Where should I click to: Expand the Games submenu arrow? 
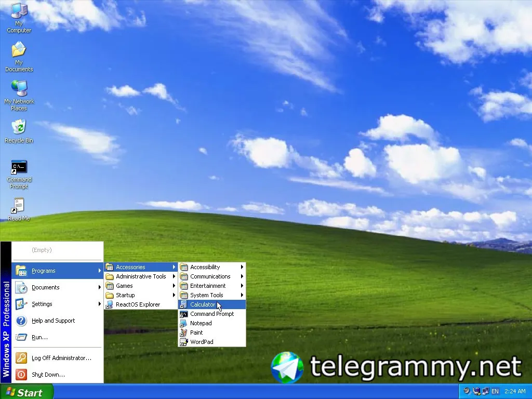point(174,286)
